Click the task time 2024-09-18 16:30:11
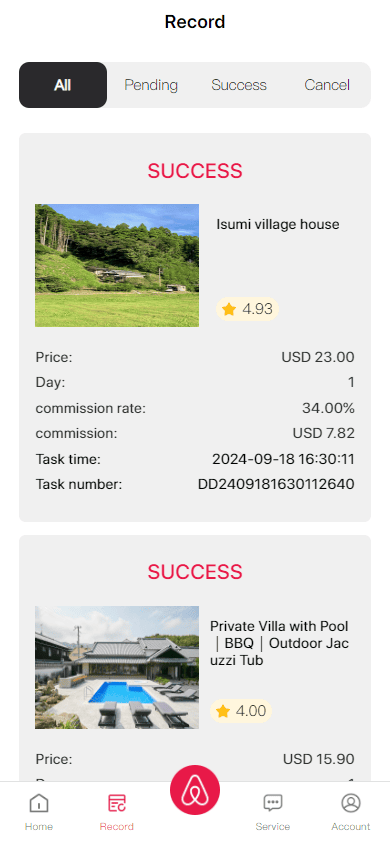The width and height of the screenshot is (390, 844). click(x=283, y=459)
